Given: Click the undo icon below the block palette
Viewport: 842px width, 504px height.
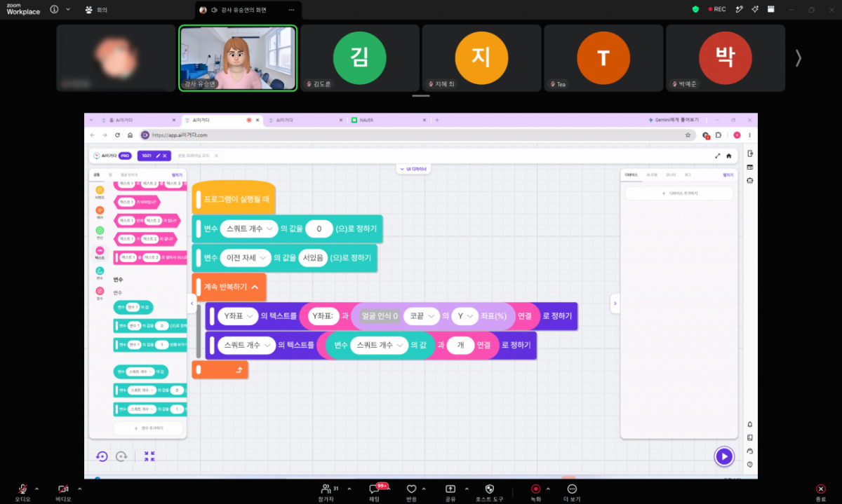Looking at the screenshot, I should pyautogui.click(x=102, y=456).
